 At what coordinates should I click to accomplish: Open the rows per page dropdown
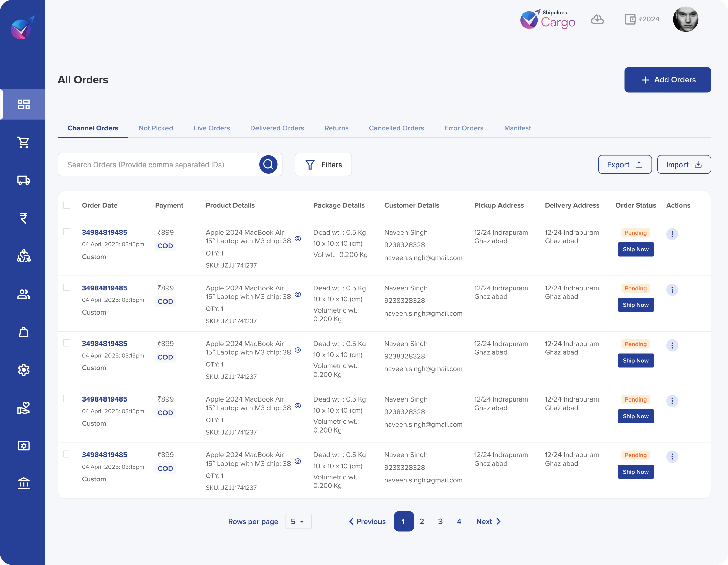point(298,521)
